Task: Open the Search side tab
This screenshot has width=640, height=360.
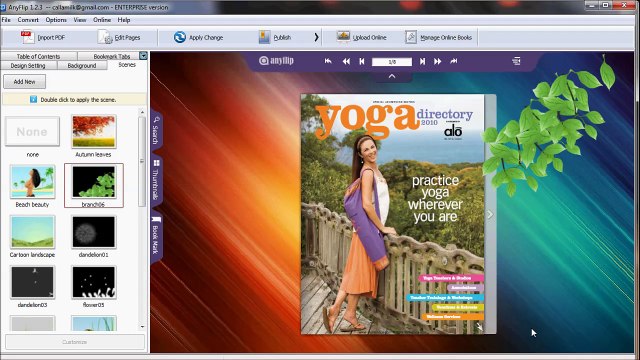Action: [x=156, y=130]
